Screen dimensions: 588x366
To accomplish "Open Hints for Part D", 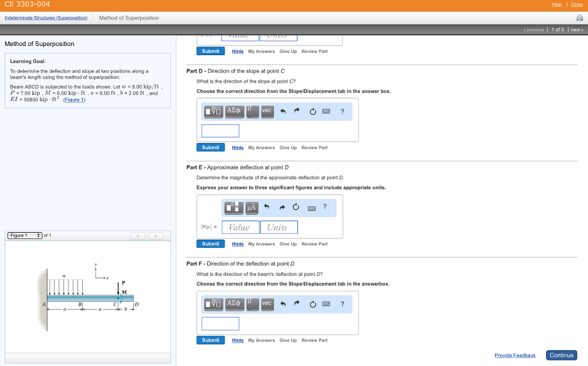I will [x=238, y=148].
